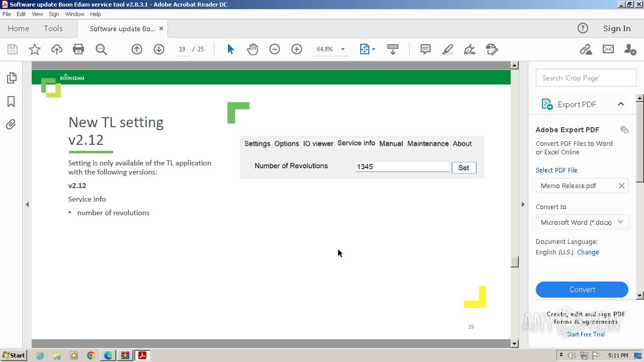This screenshot has width=644, height=362.
Task: Select the Highlight text tool
Action: 447,49
